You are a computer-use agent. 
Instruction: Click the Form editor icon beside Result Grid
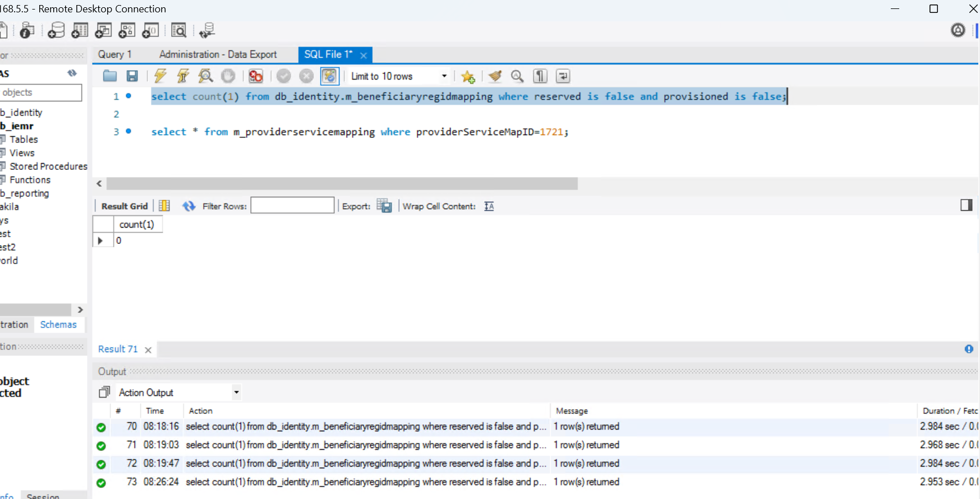pos(164,206)
